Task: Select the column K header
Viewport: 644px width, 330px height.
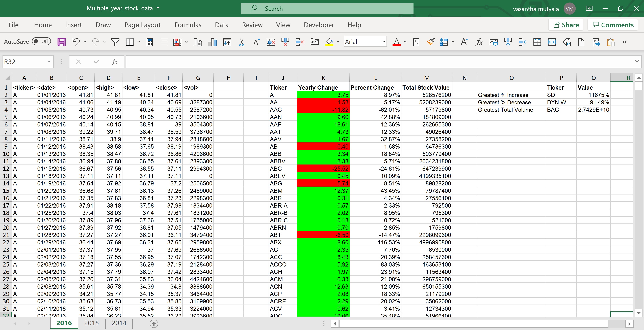Action: (323, 78)
